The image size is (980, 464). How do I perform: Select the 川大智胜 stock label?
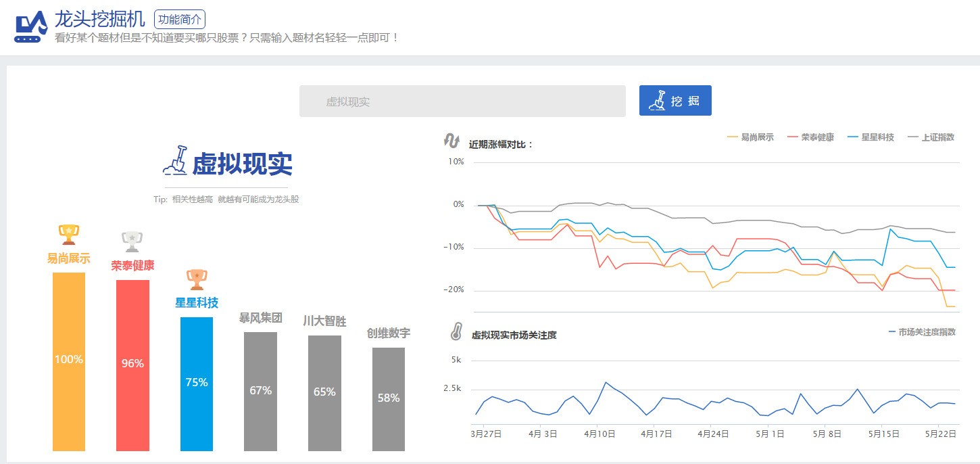324,321
